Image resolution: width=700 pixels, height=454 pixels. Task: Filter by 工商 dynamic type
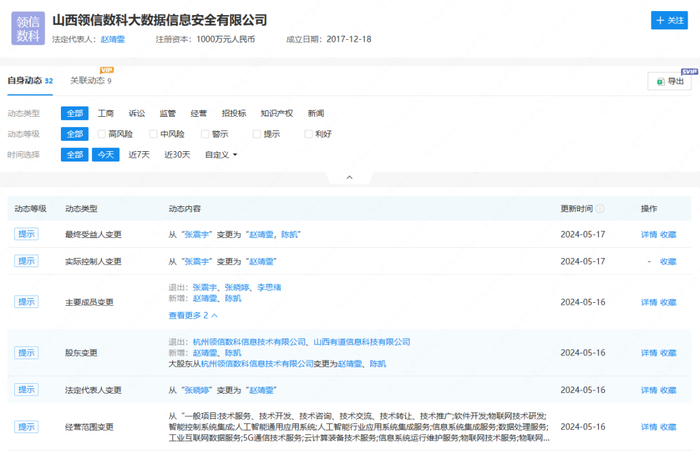(105, 114)
